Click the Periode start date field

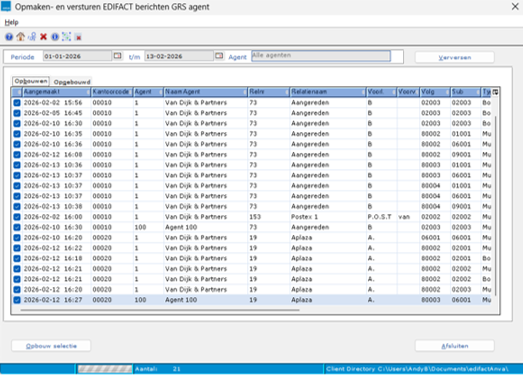click(77, 56)
